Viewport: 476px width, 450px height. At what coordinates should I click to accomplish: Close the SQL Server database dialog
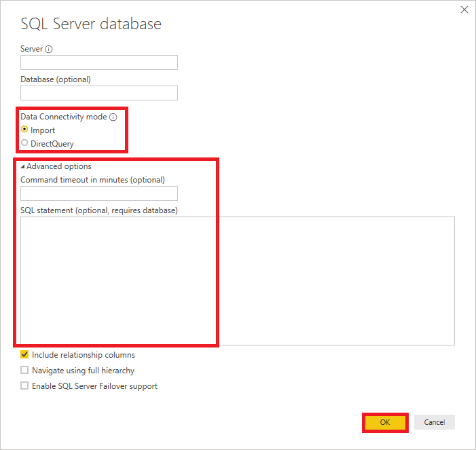[464, 10]
